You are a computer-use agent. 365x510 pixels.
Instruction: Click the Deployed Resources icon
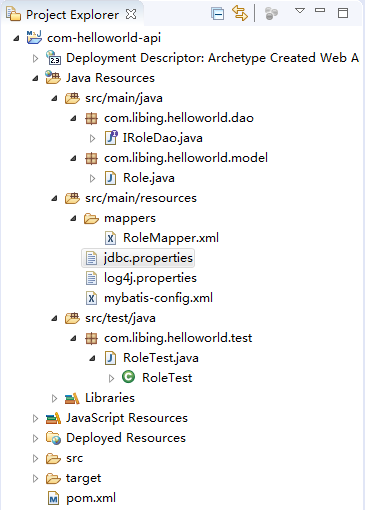pos(53,438)
